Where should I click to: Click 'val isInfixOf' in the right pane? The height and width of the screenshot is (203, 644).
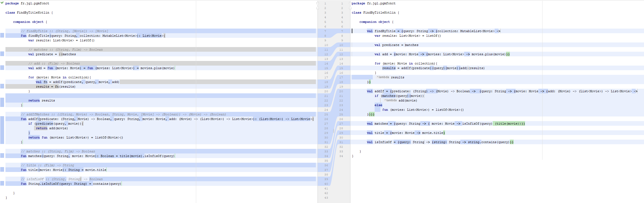tap(379, 142)
